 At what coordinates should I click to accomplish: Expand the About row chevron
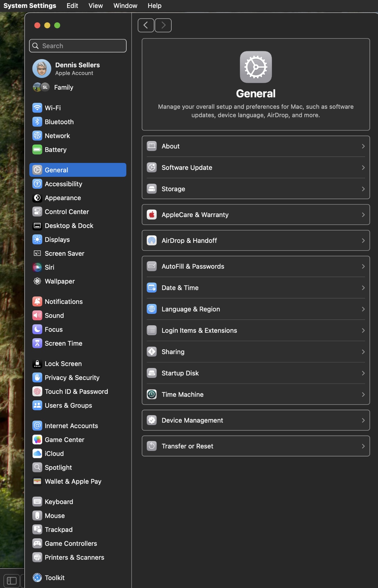coord(363,146)
